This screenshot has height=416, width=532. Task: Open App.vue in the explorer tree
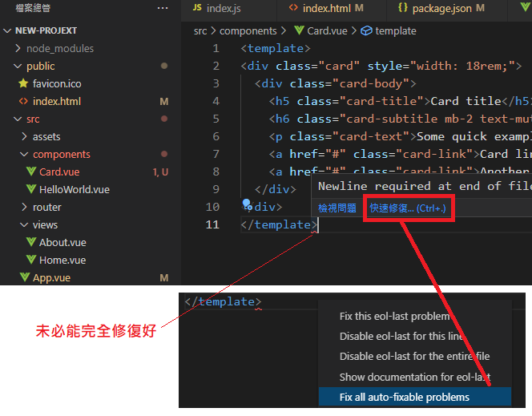(x=51, y=277)
